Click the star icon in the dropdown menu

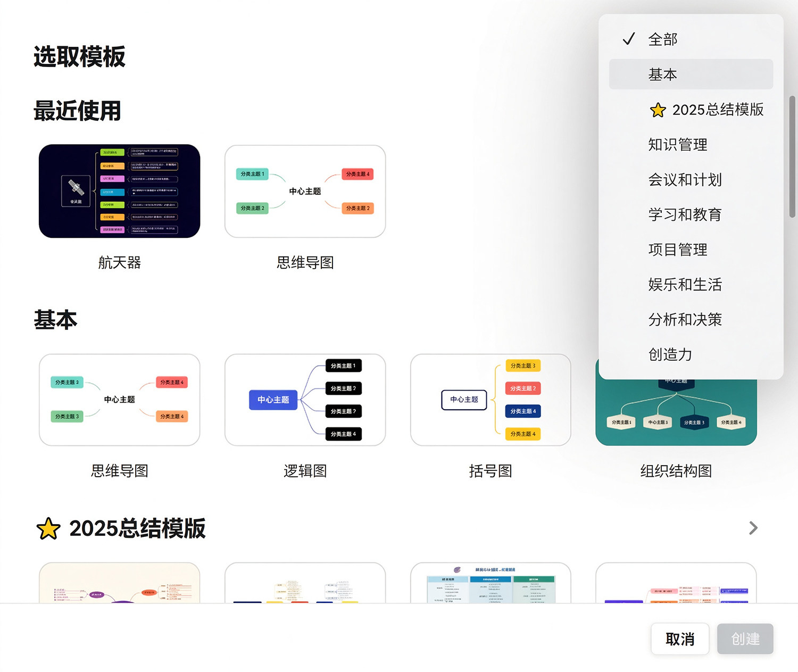pos(658,110)
